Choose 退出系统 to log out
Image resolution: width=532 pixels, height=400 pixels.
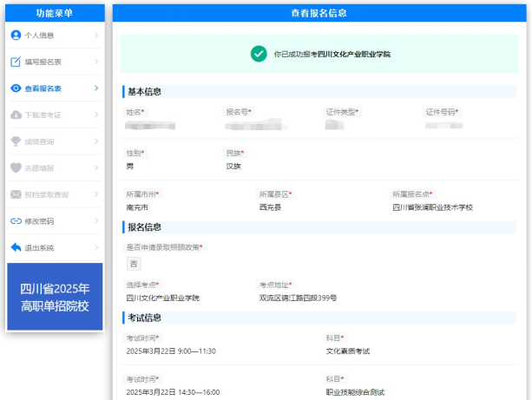(x=55, y=247)
